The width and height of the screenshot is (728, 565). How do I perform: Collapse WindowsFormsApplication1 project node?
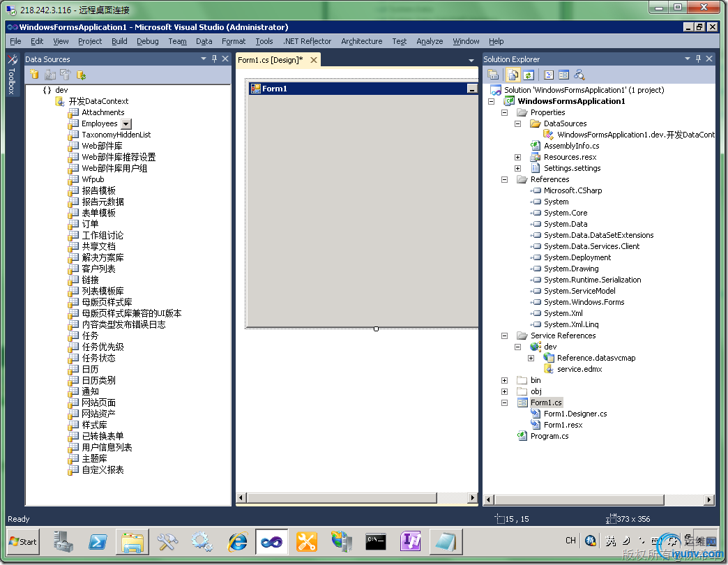(x=492, y=101)
